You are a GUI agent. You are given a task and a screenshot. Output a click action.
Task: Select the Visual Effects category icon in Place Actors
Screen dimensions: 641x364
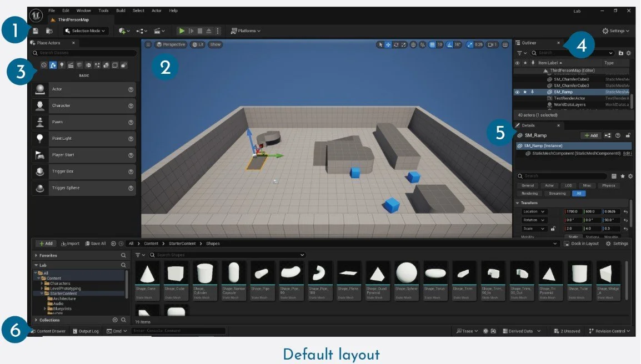(x=97, y=65)
